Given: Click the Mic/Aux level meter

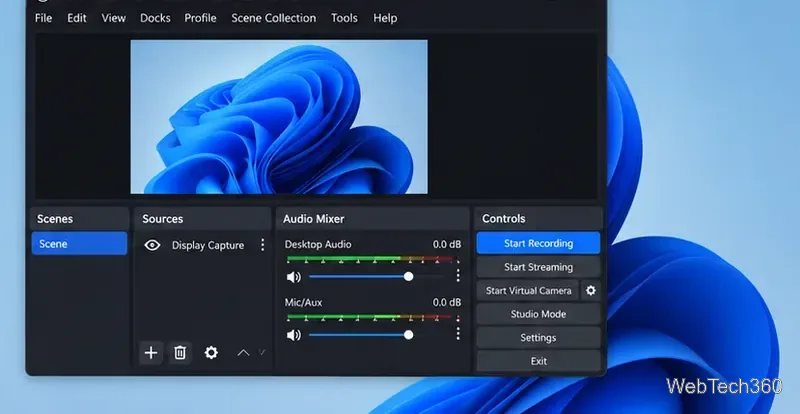Looking at the screenshot, I should pos(371,318).
